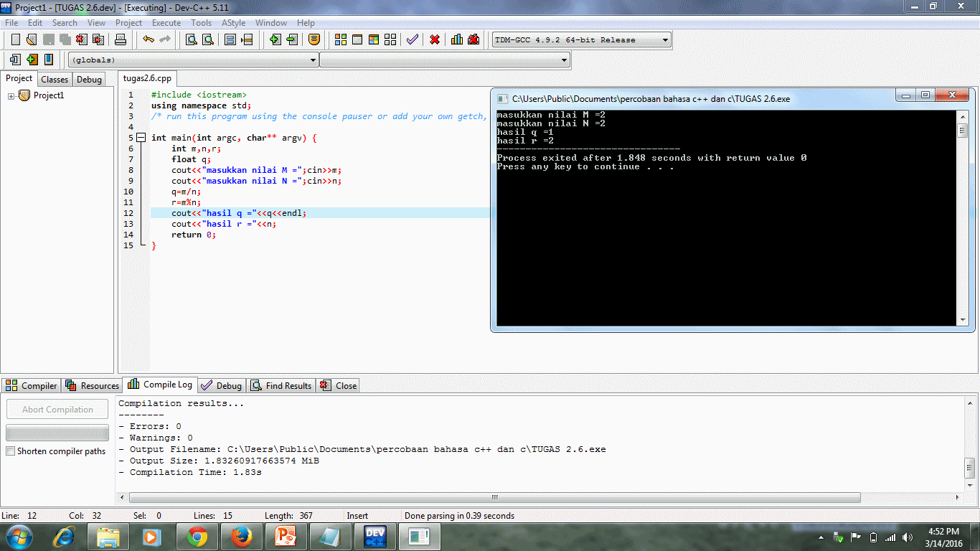Viewport: 980px width, 551px height.
Task: Click the Open file toolbar icon
Action: click(32, 39)
